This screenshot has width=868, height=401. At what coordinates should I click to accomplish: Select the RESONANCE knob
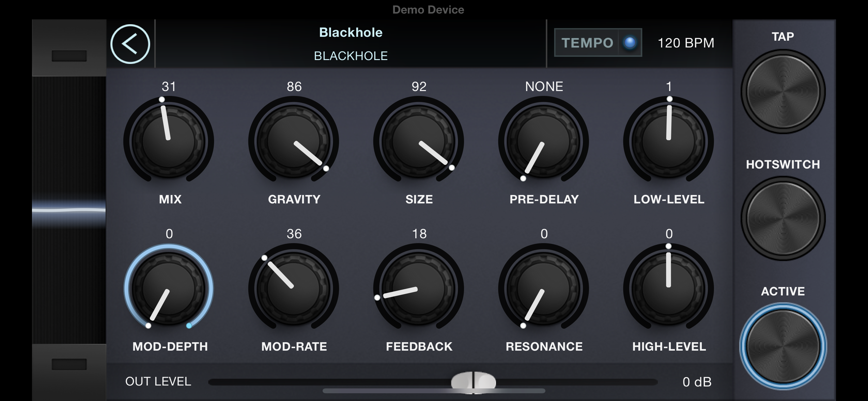click(x=543, y=288)
